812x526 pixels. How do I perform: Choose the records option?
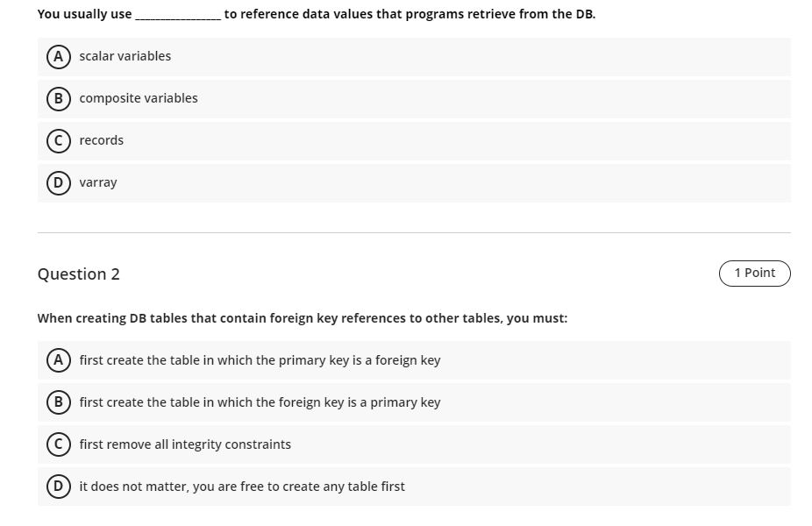coord(101,140)
